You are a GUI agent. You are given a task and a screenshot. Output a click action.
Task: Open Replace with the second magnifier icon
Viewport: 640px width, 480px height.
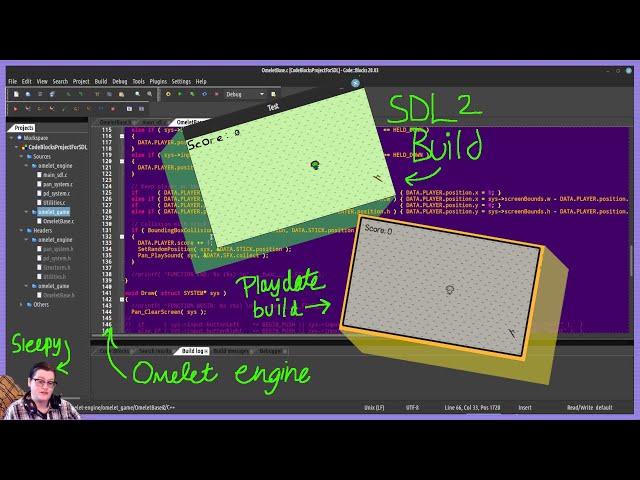(150, 94)
